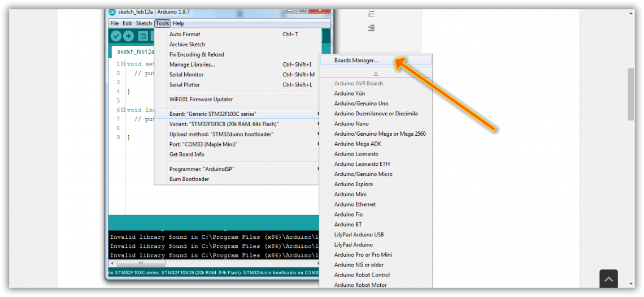The width and height of the screenshot is (644, 297).
Task: Open Boards Manager from the submenu
Action: tap(356, 61)
